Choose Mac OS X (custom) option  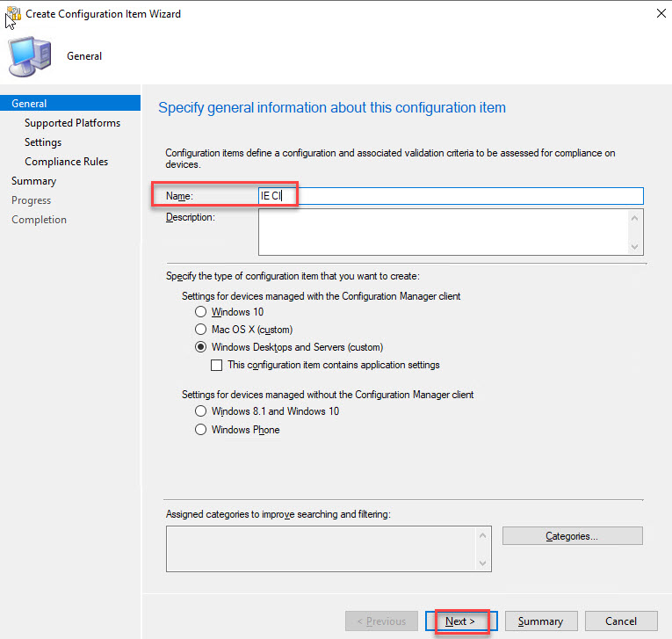point(201,330)
